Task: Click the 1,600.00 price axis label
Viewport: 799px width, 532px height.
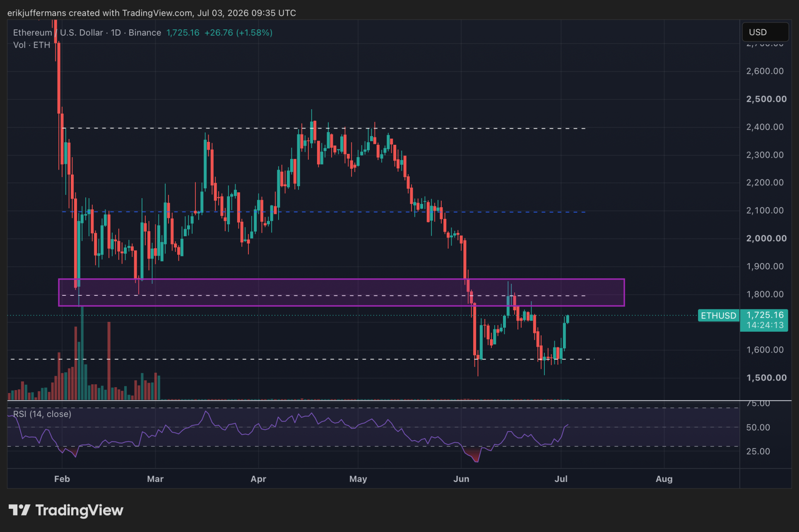Action: click(x=765, y=350)
